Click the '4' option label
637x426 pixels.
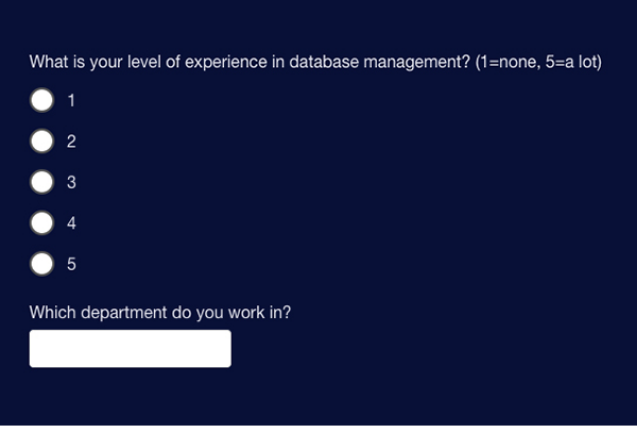click(x=71, y=223)
